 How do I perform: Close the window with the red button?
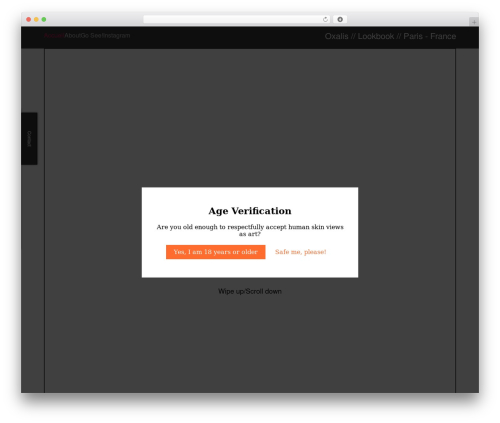[x=29, y=20]
